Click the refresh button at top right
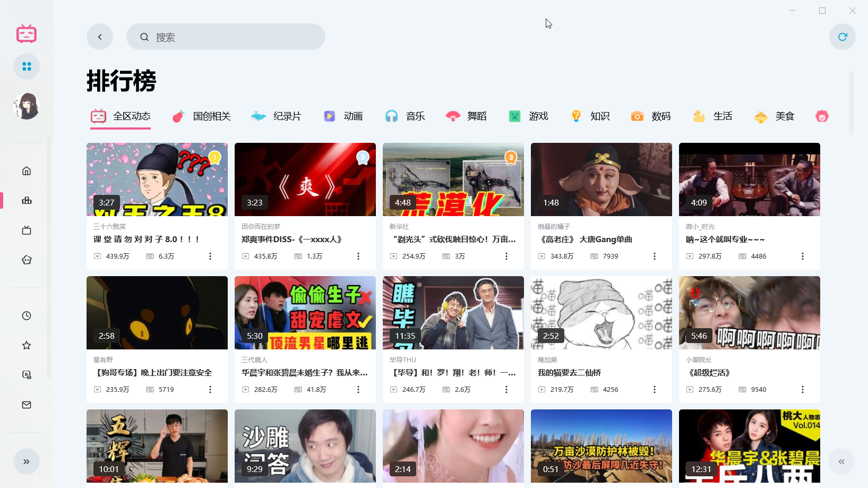Screen dimensions: 868x488 click(843, 37)
